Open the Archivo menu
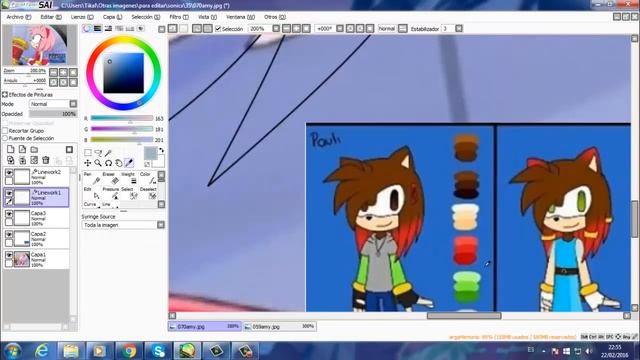 (x=19, y=17)
